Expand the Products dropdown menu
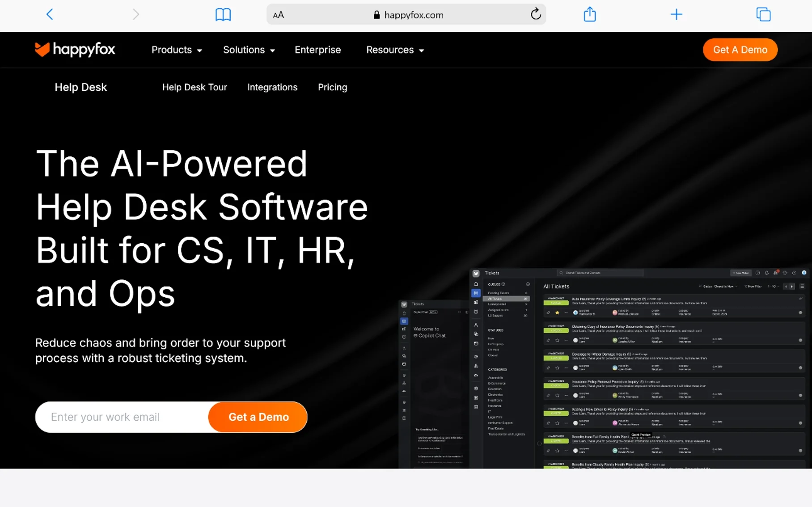Image resolution: width=812 pixels, height=507 pixels. pyautogui.click(x=177, y=50)
